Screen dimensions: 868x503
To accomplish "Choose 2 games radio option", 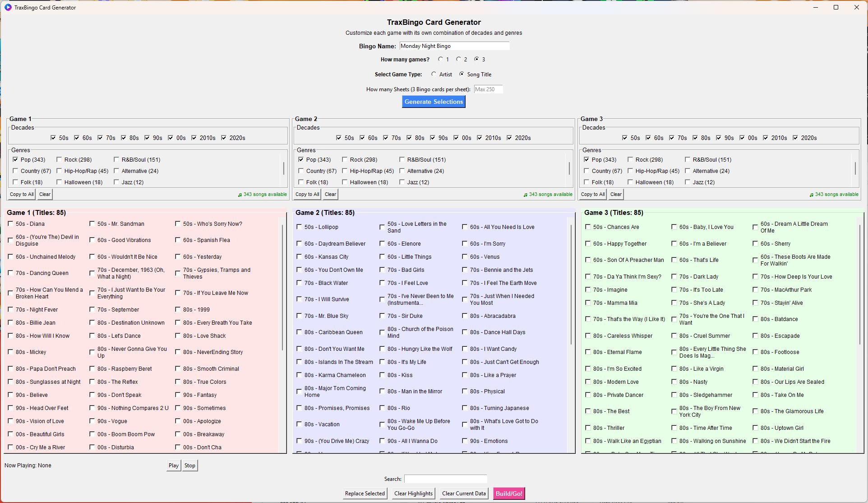I will [459, 59].
